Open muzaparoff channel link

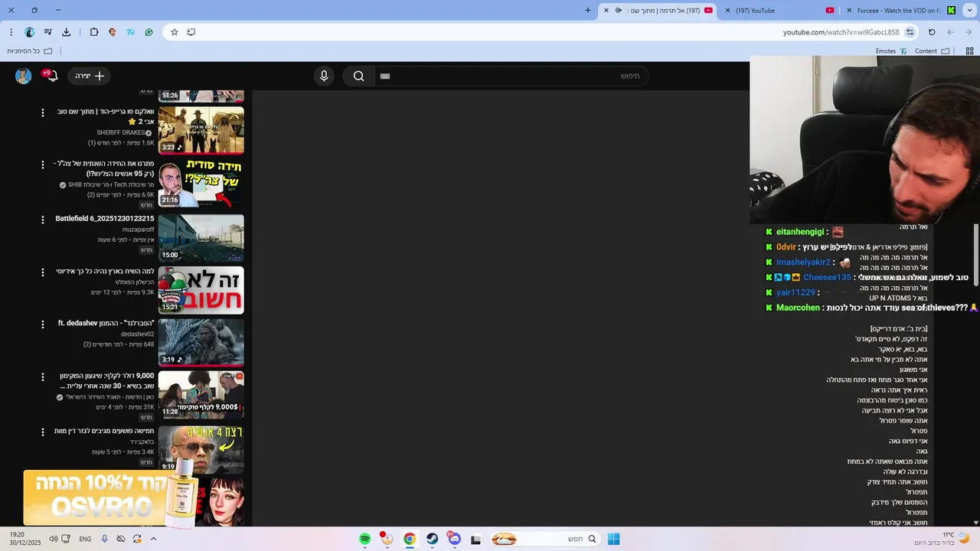[138, 230]
